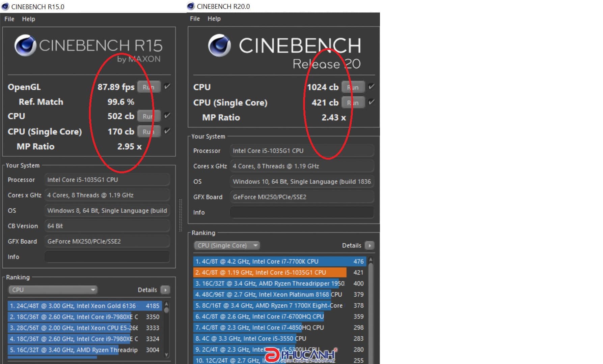The height and width of the screenshot is (364, 603).
Task: Select the 3350 score Core i9-7980XE entry
Action: tap(84, 317)
